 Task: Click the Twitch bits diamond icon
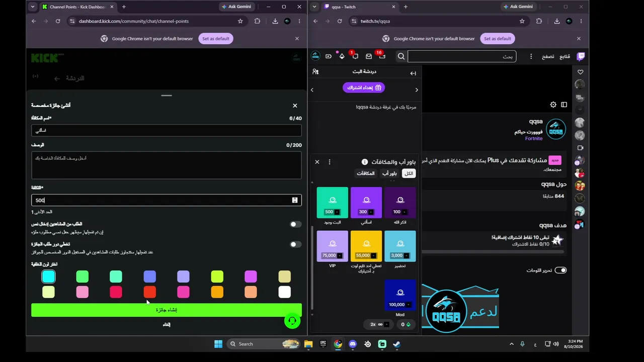[342, 56]
